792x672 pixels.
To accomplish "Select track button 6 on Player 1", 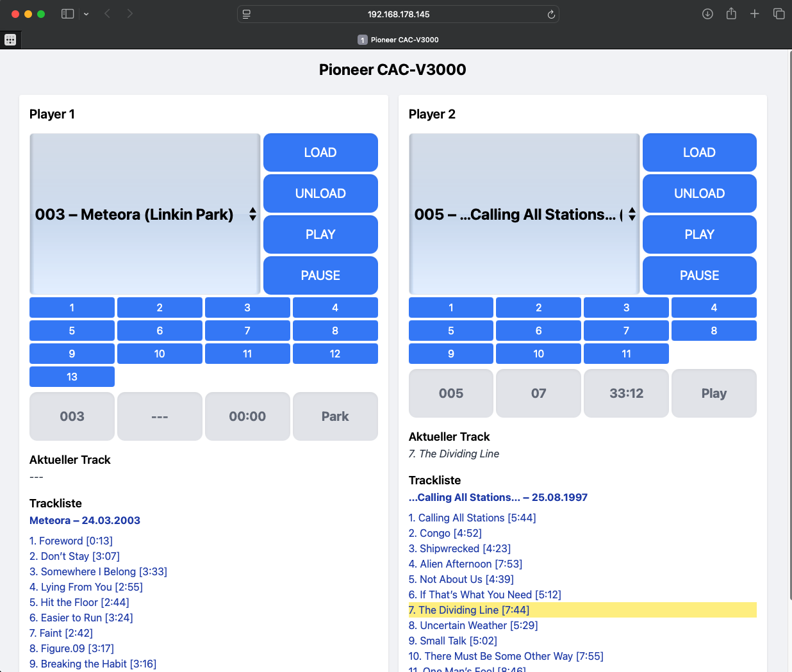I will click(x=160, y=331).
